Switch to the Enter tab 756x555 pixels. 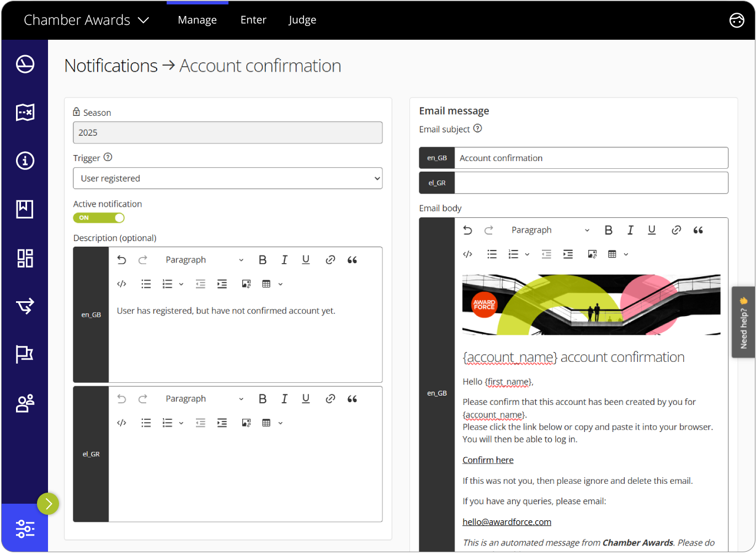253,20
